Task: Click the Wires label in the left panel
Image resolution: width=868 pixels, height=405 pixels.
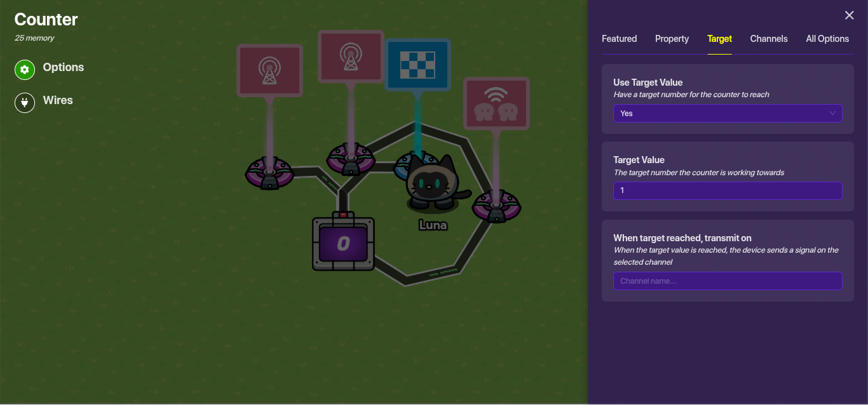Action: click(58, 100)
